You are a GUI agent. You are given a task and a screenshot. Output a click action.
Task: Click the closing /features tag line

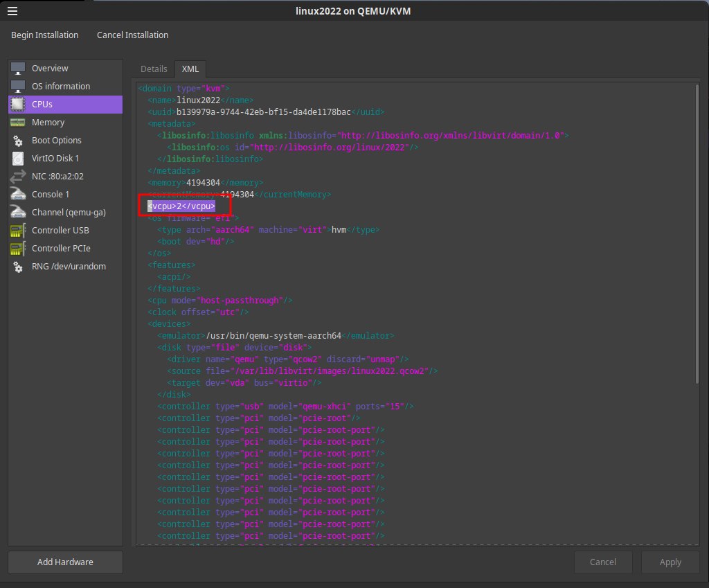click(x=174, y=288)
